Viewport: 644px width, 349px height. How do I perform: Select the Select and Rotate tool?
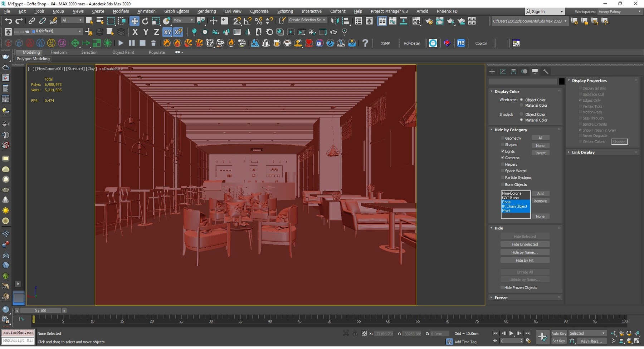pos(145,21)
